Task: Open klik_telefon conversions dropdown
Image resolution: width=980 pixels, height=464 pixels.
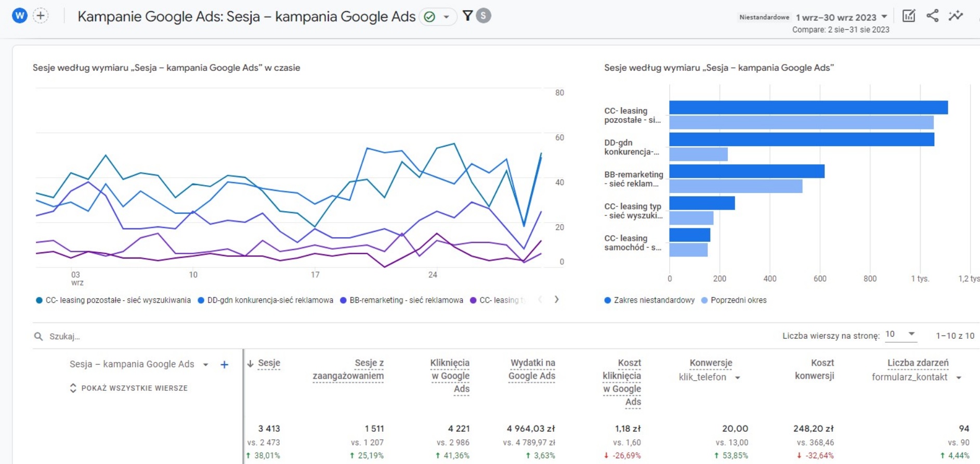Action: (x=737, y=378)
